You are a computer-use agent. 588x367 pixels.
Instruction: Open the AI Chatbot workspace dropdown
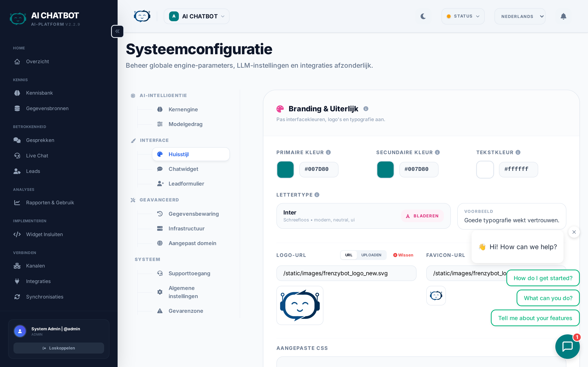tap(196, 16)
